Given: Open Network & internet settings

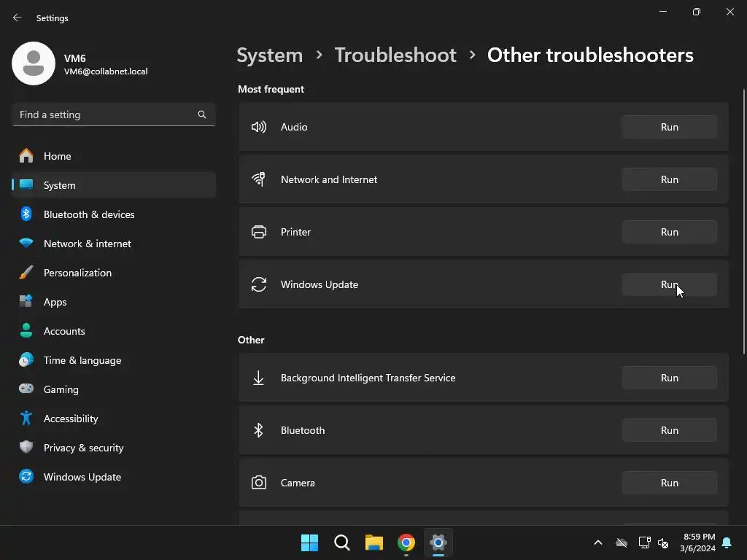Looking at the screenshot, I should point(113,244).
